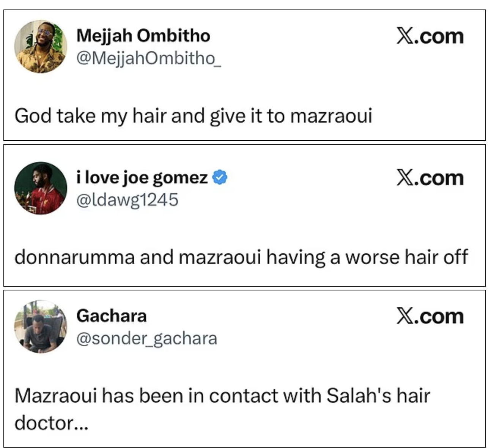Click the display name i love joe gomez

click(x=142, y=177)
